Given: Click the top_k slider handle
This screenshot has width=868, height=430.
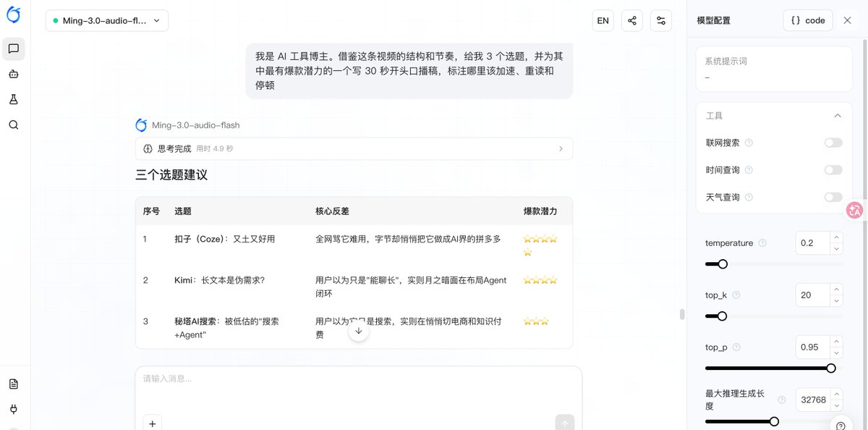Looking at the screenshot, I should (x=722, y=316).
